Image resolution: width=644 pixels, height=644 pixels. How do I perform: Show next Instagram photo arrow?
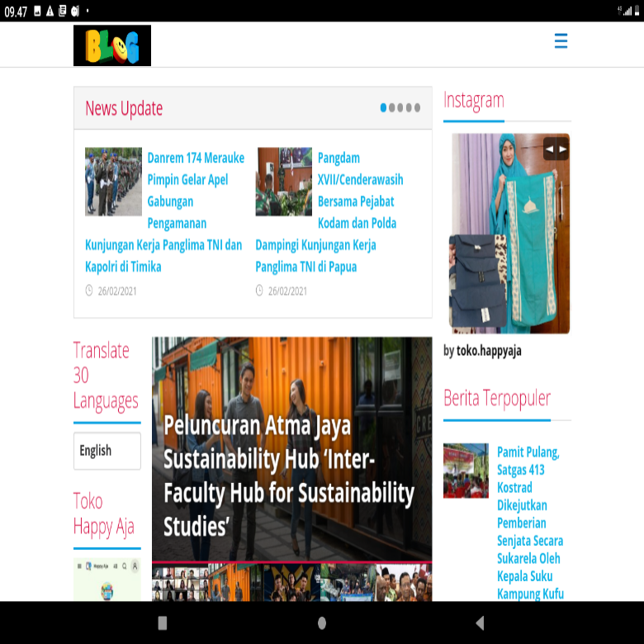pos(563,149)
